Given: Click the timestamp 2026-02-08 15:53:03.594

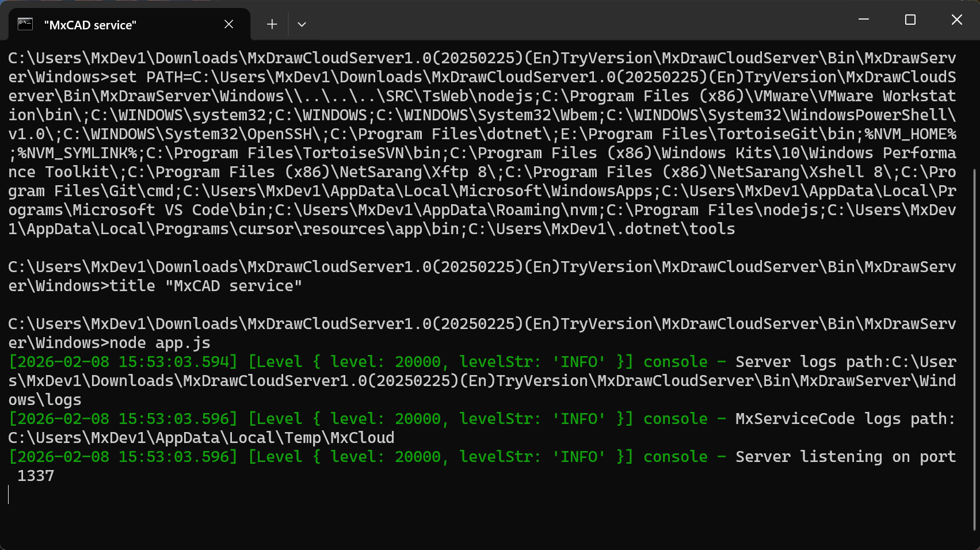Looking at the screenshot, I should coord(123,362).
